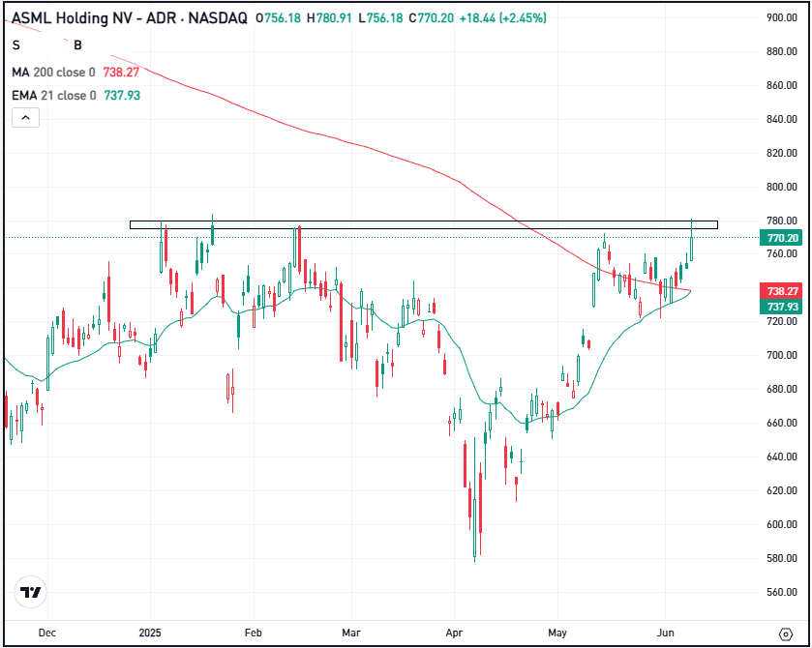
Task: Click the 2025 label on time axis
Action: pos(150,633)
